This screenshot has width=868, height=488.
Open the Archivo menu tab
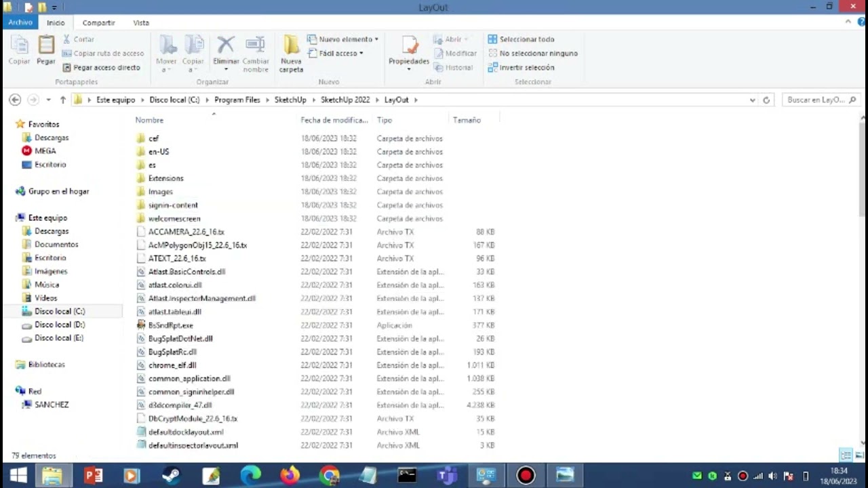tap(20, 22)
